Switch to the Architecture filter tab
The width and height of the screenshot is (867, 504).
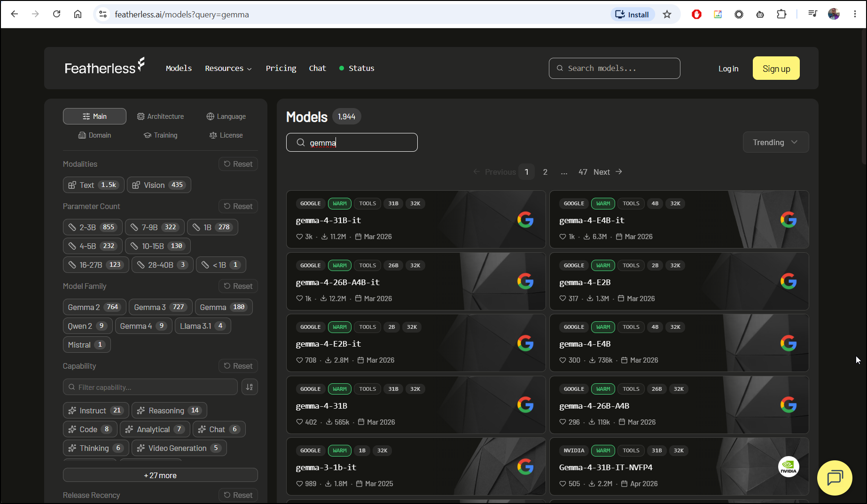tap(160, 116)
